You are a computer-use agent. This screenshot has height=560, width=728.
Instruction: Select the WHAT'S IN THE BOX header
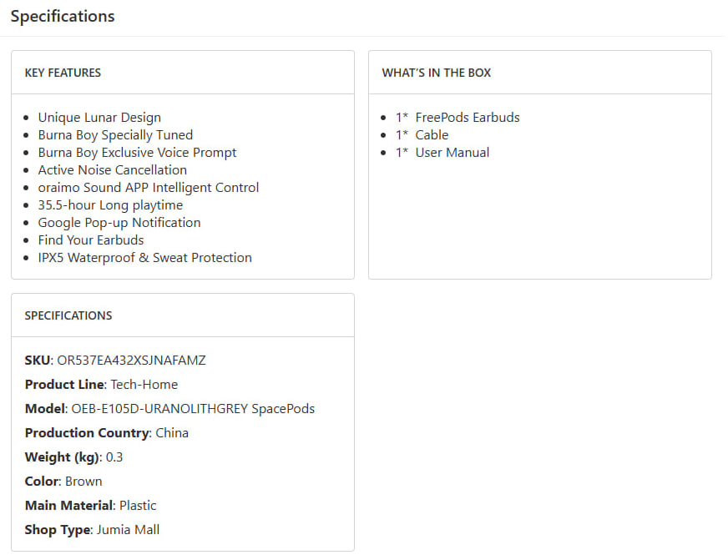tap(437, 73)
